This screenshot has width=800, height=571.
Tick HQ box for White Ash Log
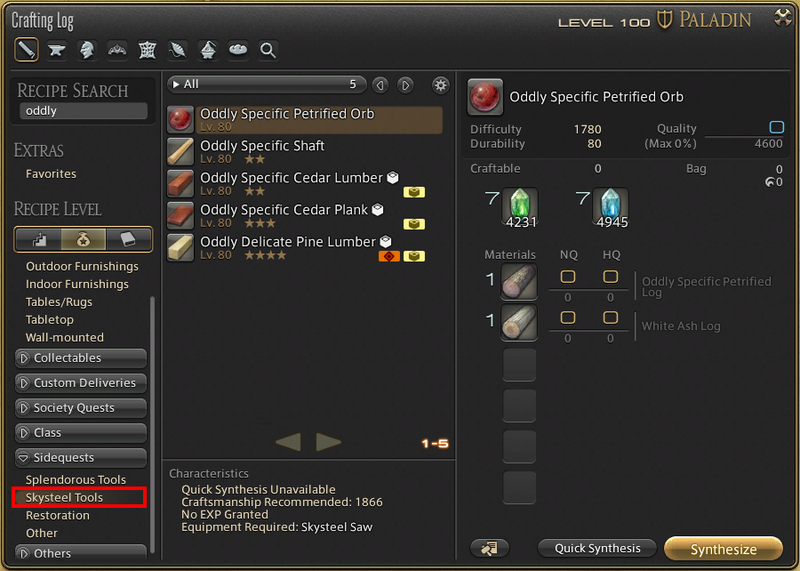(610, 317)
